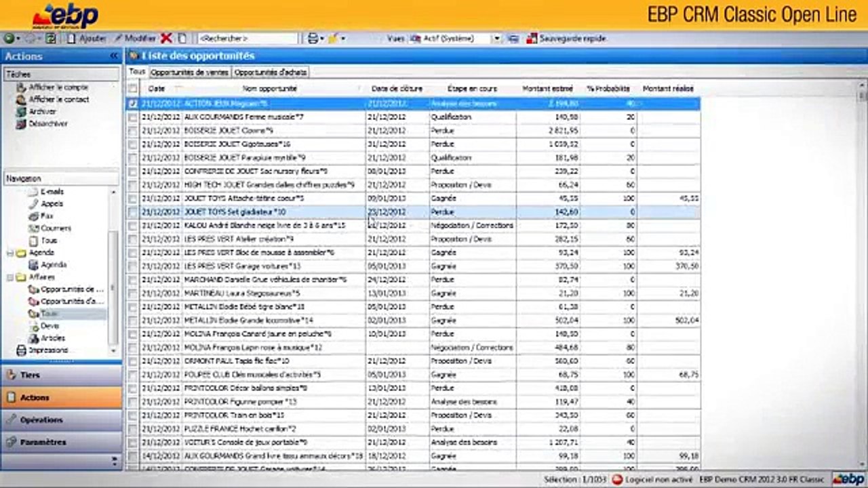Open Impressions in the navigation tree

[x=47, y=350]
